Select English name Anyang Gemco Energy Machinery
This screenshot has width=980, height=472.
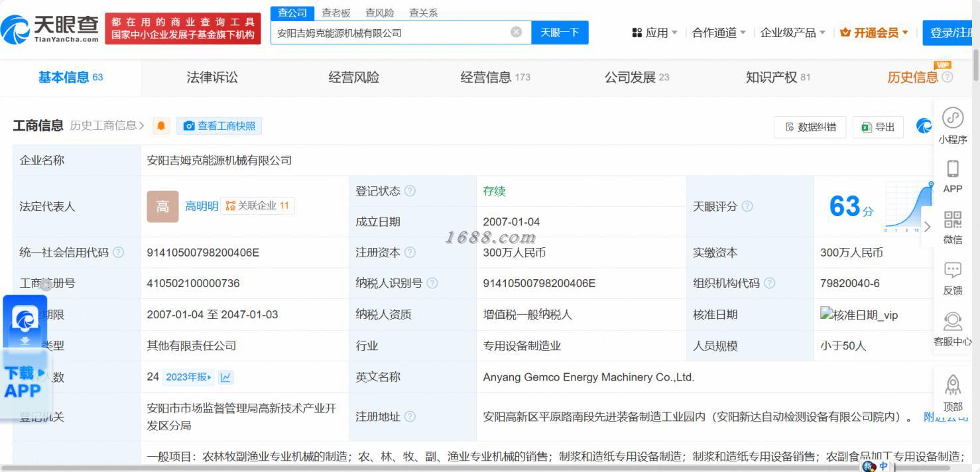pyautogui.click(x=589, y=377)
